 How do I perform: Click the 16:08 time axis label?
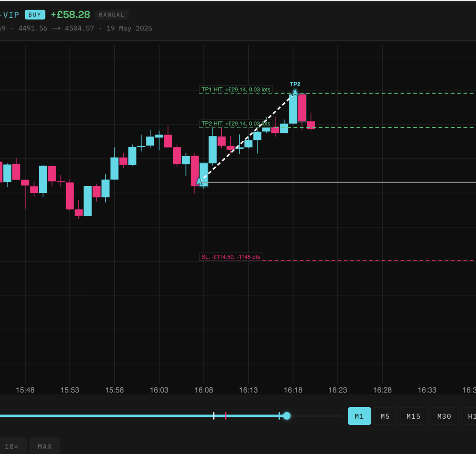coord(204,390)
